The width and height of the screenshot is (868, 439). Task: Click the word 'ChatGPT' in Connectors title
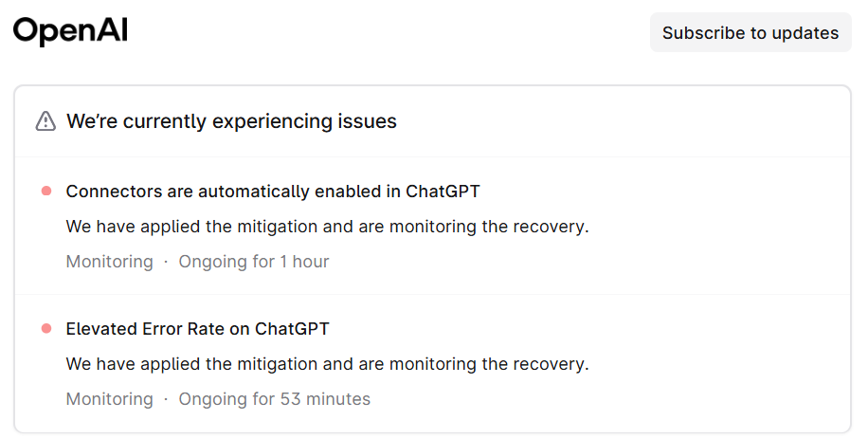point(443,192)
